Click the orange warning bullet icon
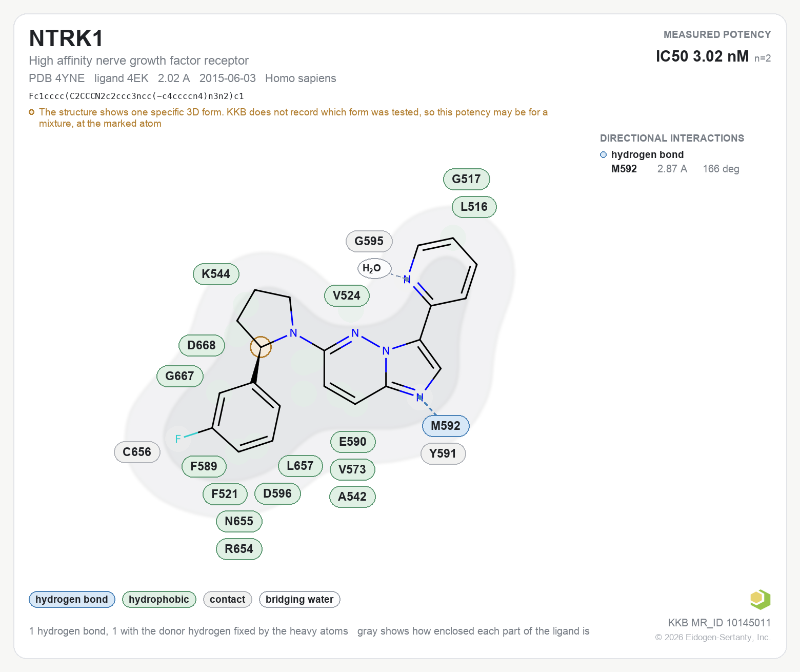800x672 pixels. click(32, 112)
